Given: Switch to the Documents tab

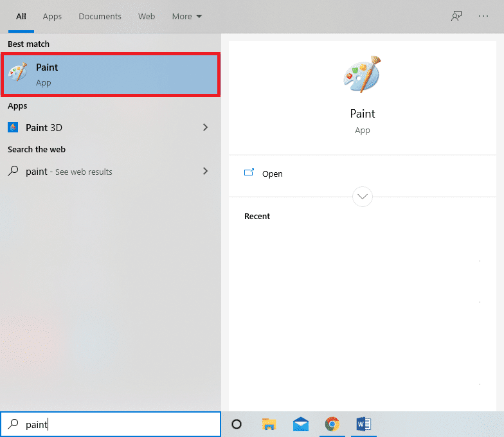Looking at the screenshot, I should 100,17.
